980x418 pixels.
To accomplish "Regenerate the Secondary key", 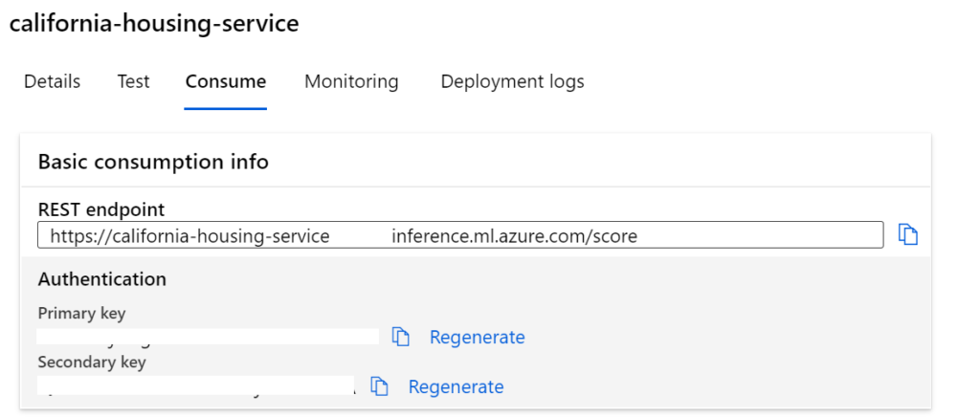I will pyautogui.click(x=456, y=386).
